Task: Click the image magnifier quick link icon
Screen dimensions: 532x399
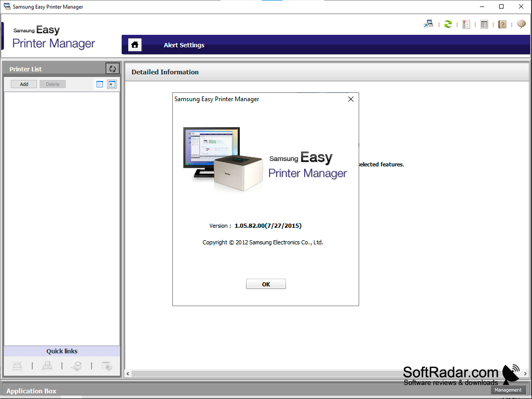Action: (x=77, y=366)
